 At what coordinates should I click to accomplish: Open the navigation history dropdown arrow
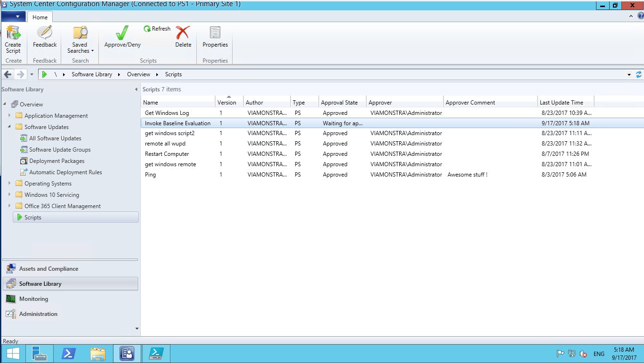32,74
